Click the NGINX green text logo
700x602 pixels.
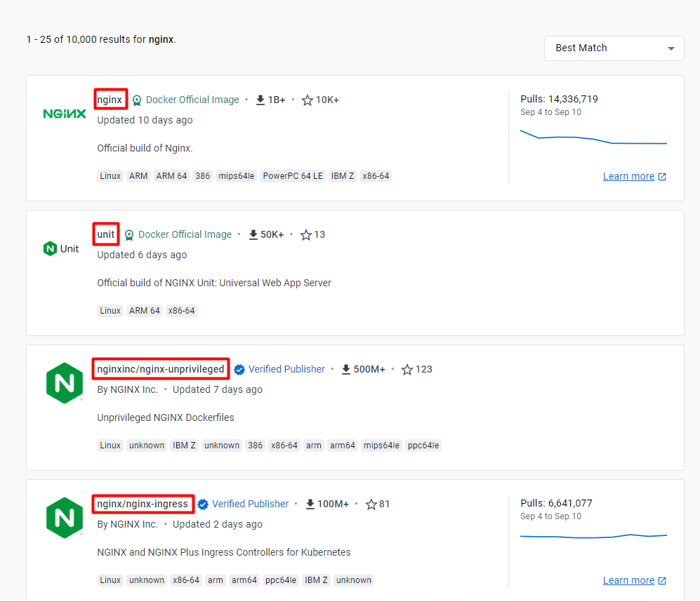tap(65, 114)
